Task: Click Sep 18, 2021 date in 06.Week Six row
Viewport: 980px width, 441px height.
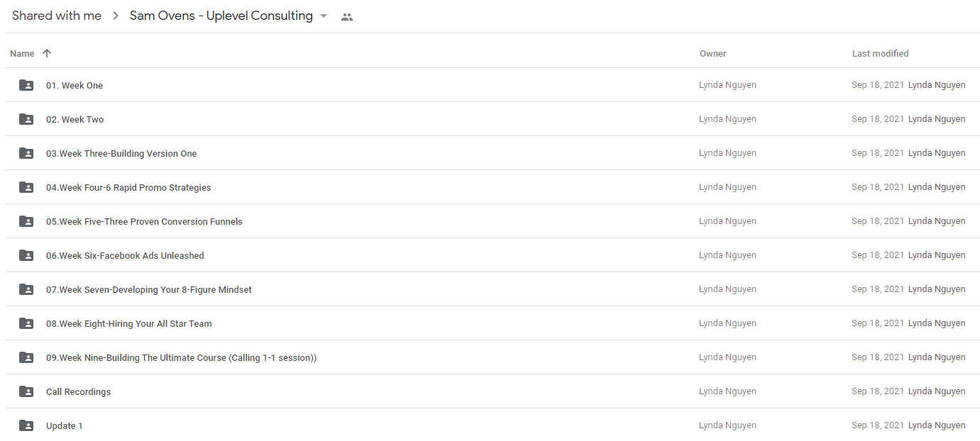Action: pos(878,255)
